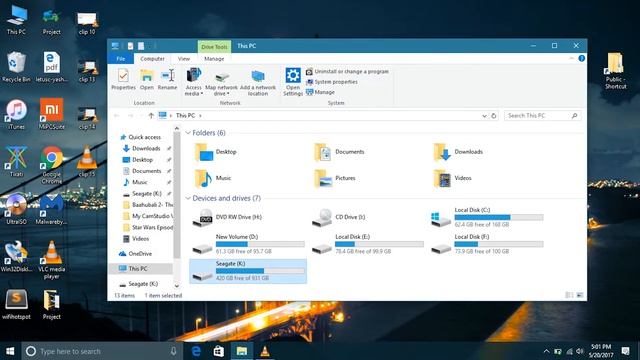
Task: Open Baahubali 2 folder in navigation pane
Action: (x=148, y=205)
